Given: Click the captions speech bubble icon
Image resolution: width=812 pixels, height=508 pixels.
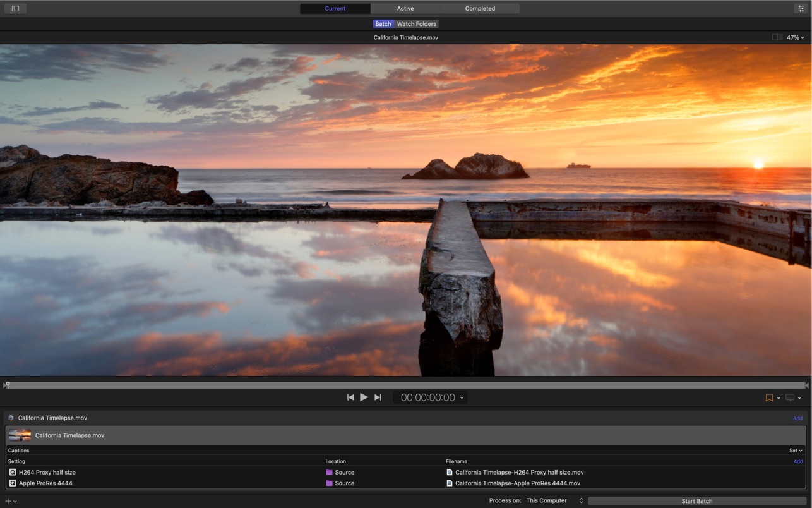Looking at the screenshot, I should (790, 397).
